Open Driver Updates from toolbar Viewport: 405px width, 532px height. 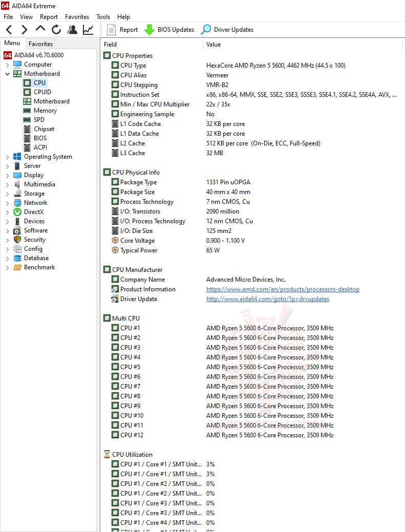(x=227, y=30)
